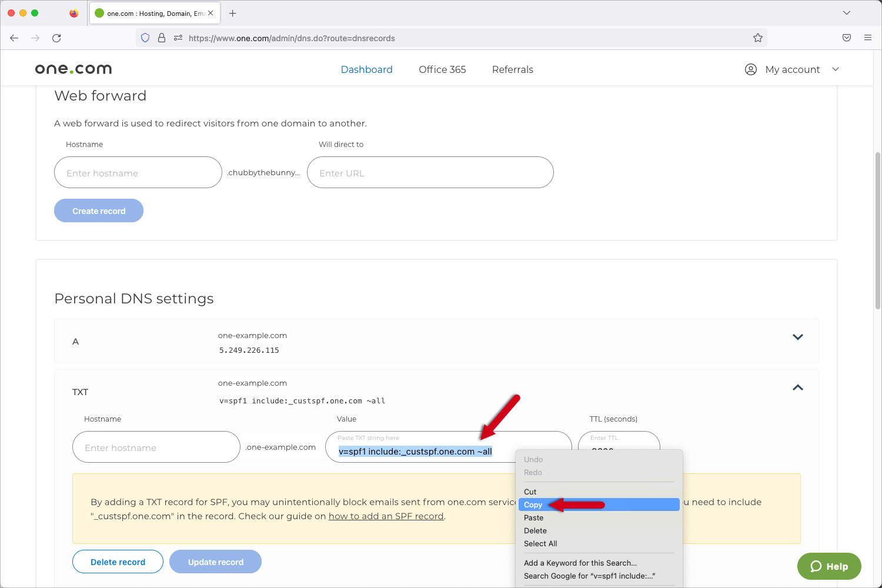Select Copy from the context menu
882x588 pixels.
(533, 505)
